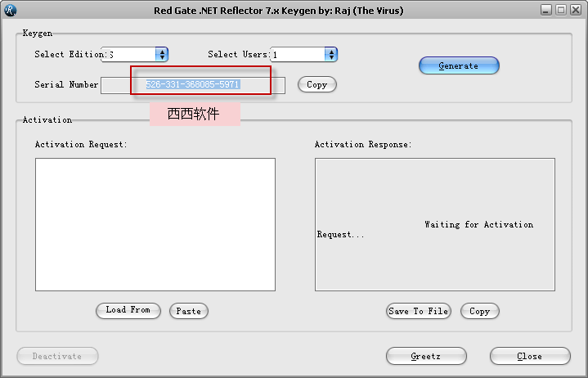The image size is (588, 378).
Task: Click the "Select Edition:" label
Action: coord(70,54)
